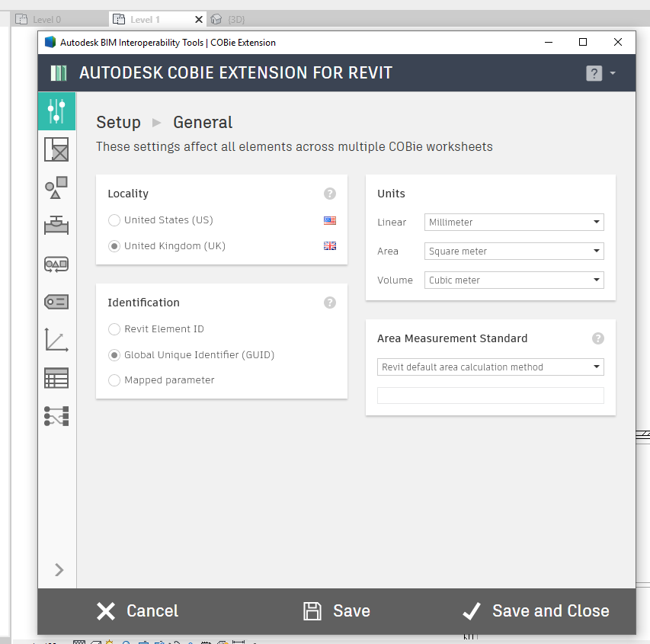Open the equipment components sidebar icon
Viewport: 650px width, 644px height.
[x=57, y=225]
